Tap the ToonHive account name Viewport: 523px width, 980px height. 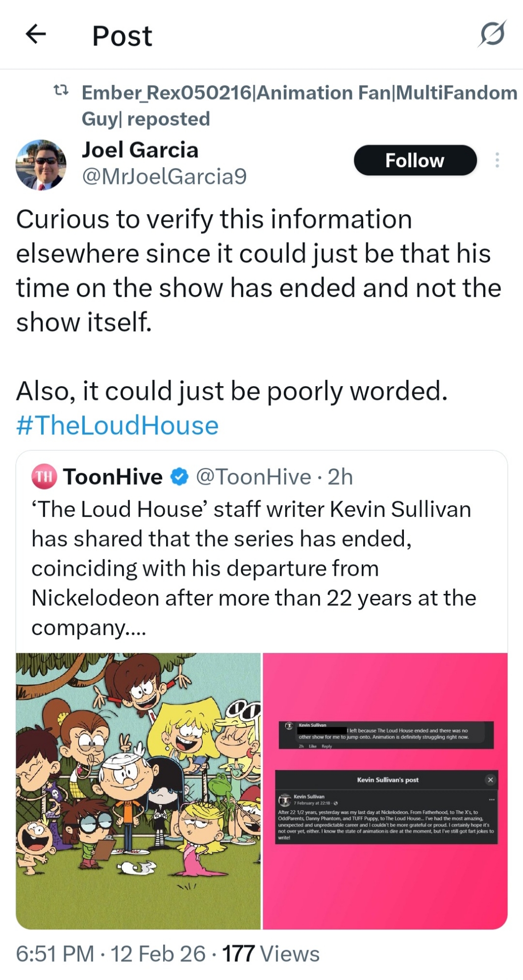113,477
